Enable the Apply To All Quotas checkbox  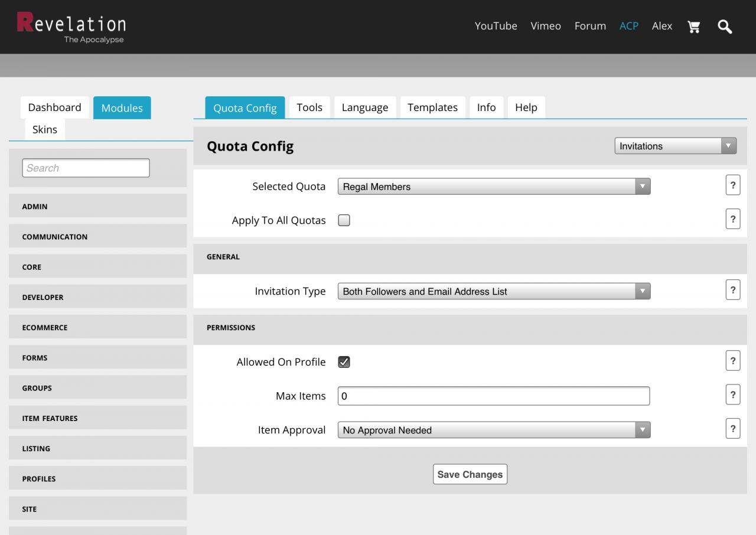(x=344, y=220)
